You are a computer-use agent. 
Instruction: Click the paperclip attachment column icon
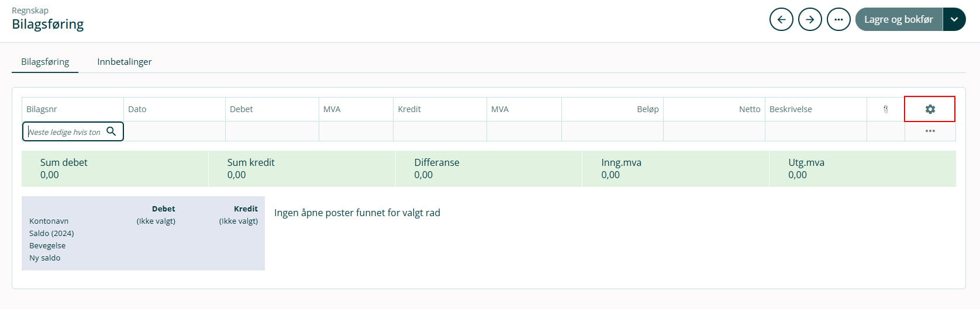[x=885, y=109]
